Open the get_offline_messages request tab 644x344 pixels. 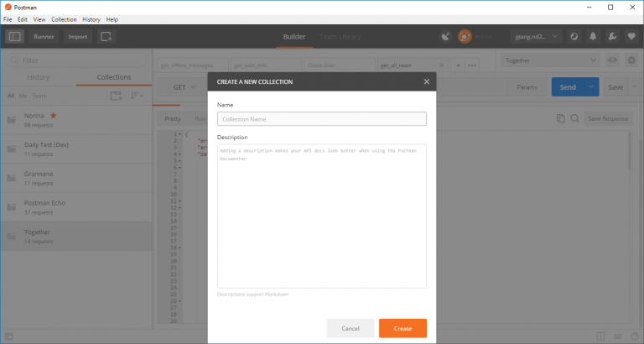point(193,65)
